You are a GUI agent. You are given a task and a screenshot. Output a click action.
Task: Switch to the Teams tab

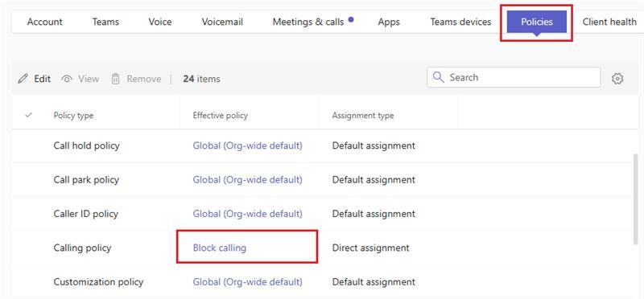click(x=105, y=22)
